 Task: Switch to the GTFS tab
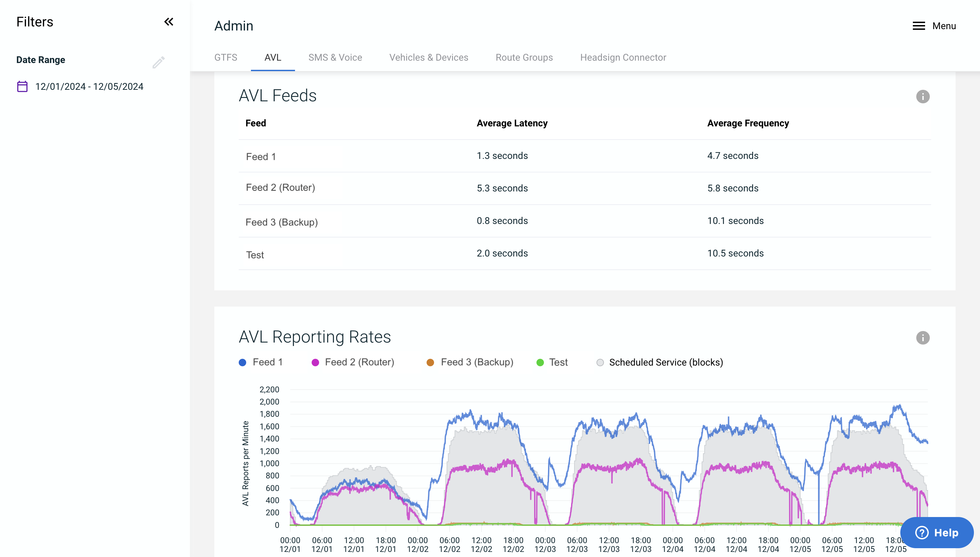(x=226, y=57)
